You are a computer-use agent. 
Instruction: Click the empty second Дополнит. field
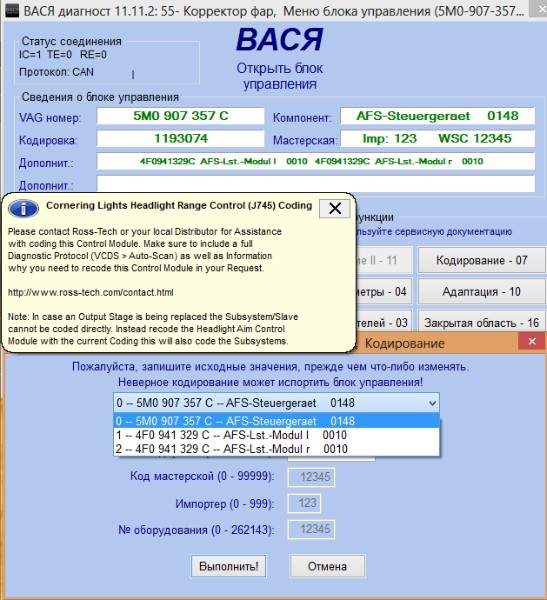[x=315, y=184]
